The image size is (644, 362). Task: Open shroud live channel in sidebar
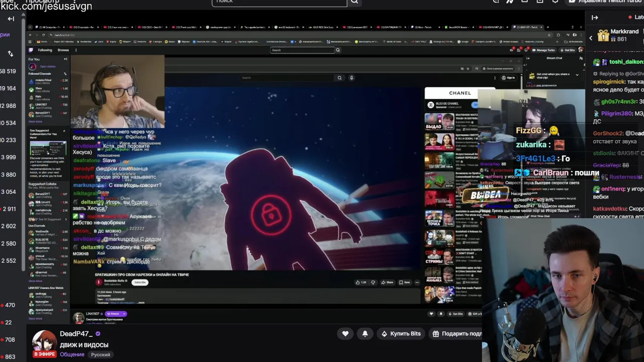pyautogui.click(x=48, y=256)
